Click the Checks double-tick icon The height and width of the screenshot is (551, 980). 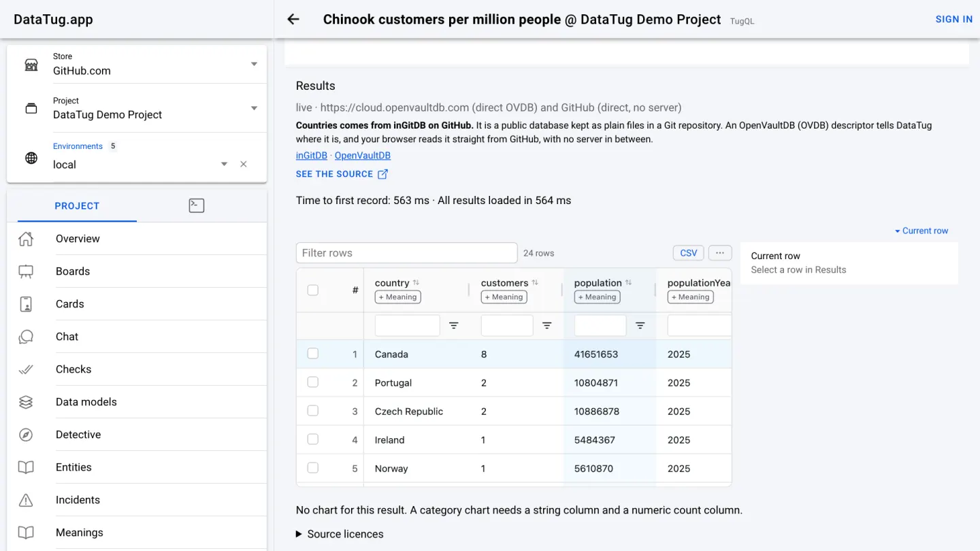click(26, 369)
